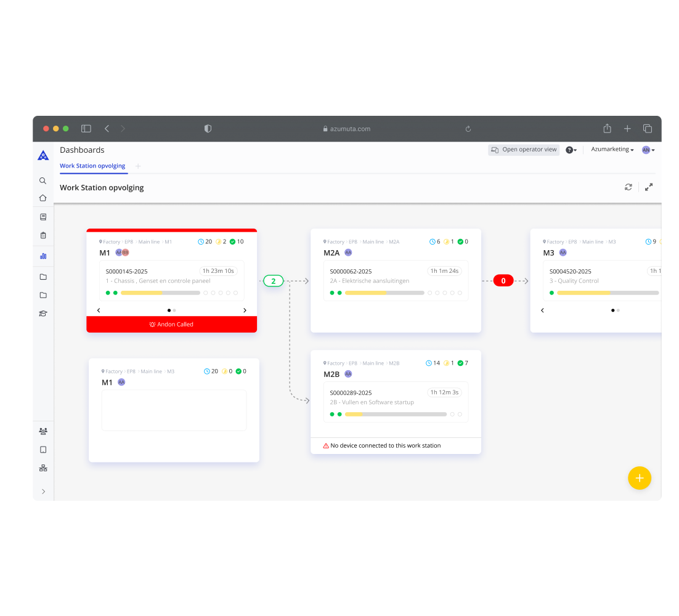Enter fullscreen mode for the dashboard
Image resolution: width=679 pixels, height=616 pixels.
tap(648, 187)
